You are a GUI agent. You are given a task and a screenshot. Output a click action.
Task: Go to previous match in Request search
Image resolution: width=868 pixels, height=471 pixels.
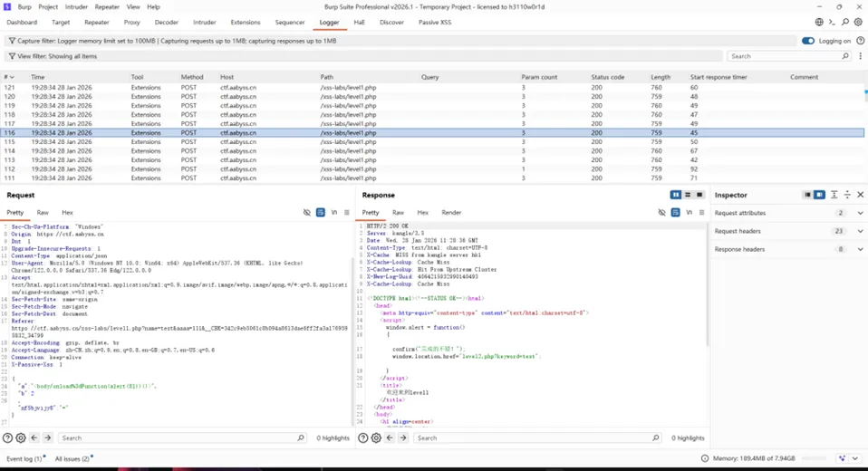pyautogui.click(x=34, y=437)
